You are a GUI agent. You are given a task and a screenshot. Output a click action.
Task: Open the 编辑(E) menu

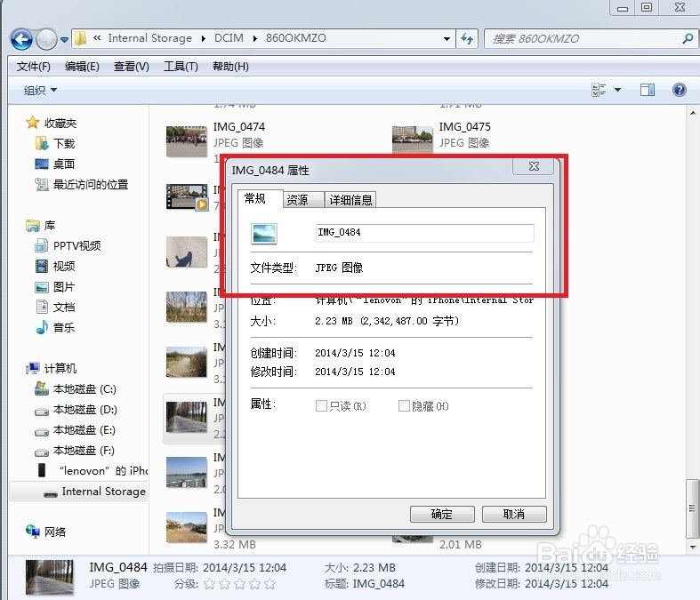click(82, 67)
